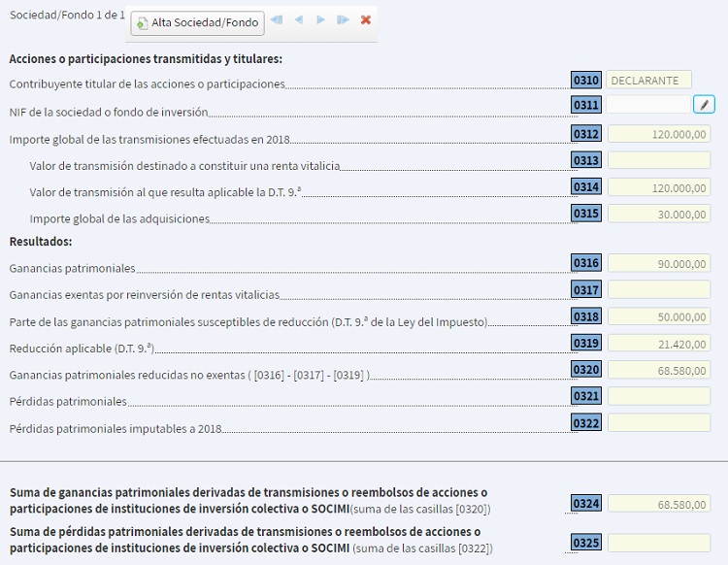Click the blue casilla label 0325
Screen dimensions: 728x565
tap(586, 543)
